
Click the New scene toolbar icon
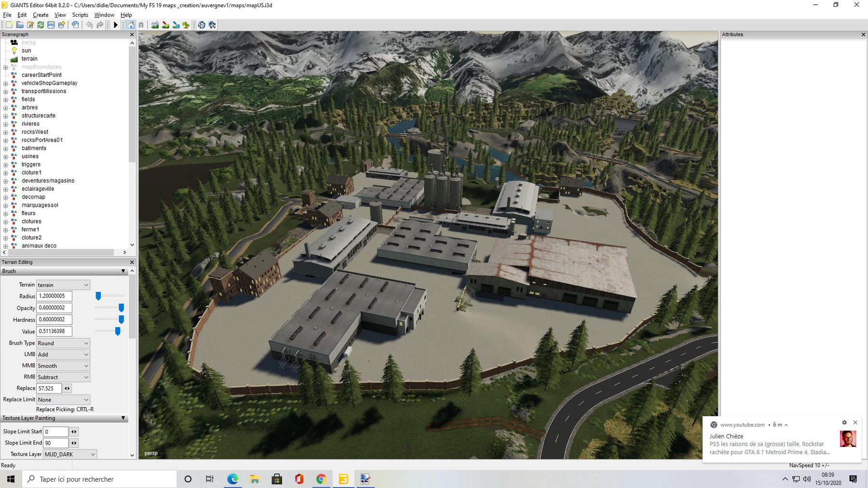(x=9, y=25)
